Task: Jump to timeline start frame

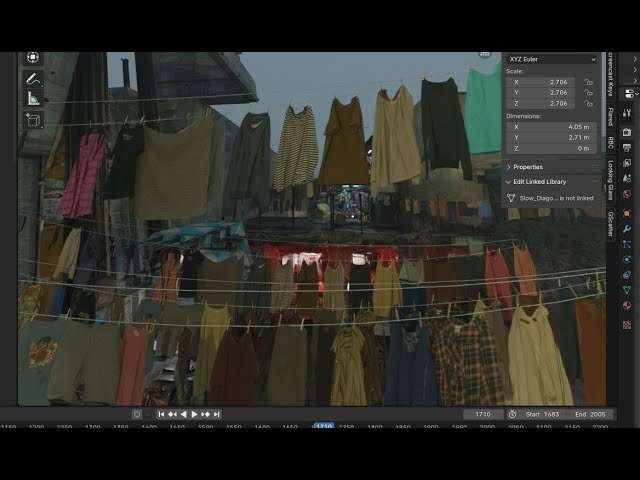Action: click(x=161, y=414)
